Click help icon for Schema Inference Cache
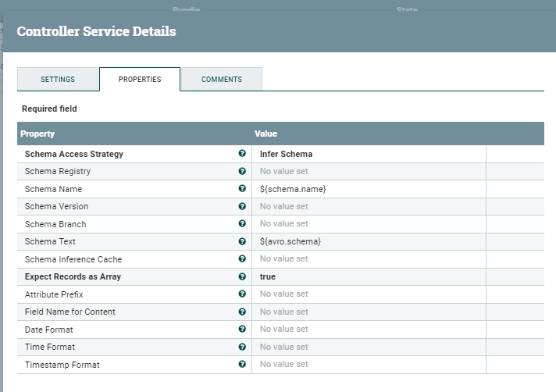Viewport: 556px width, 392px height. pyautogui.click(x=242, y=259)
